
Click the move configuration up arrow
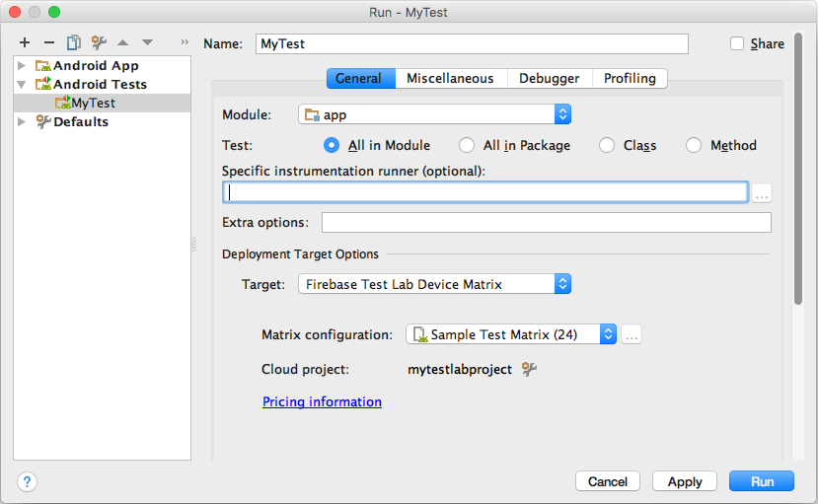pos(123,42)
